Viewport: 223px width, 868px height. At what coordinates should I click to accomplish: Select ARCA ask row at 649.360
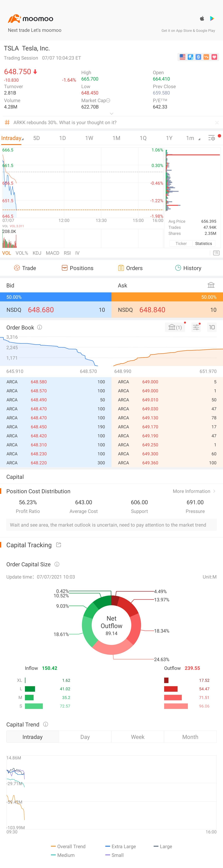(x=167, y=463)
